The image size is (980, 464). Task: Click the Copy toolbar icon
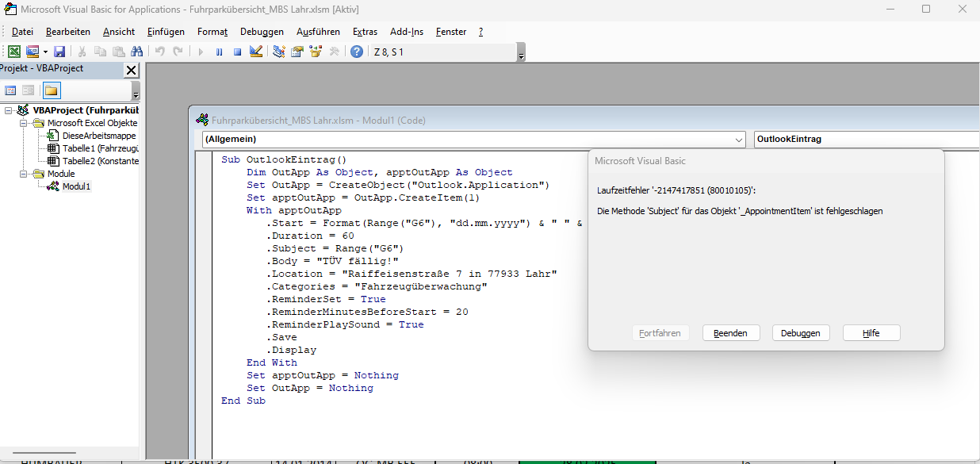click(x=100, y=52)
